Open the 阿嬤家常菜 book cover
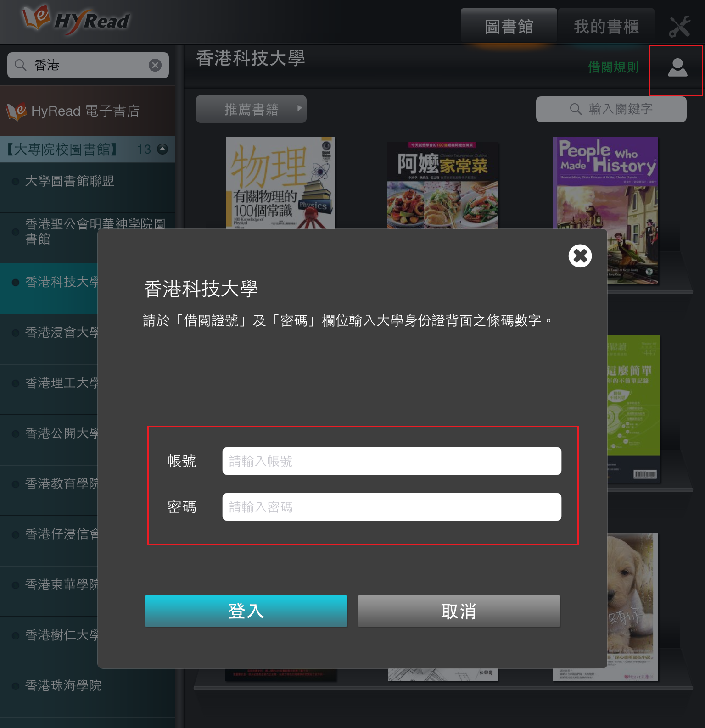705x728 pixels. point(442,185)
